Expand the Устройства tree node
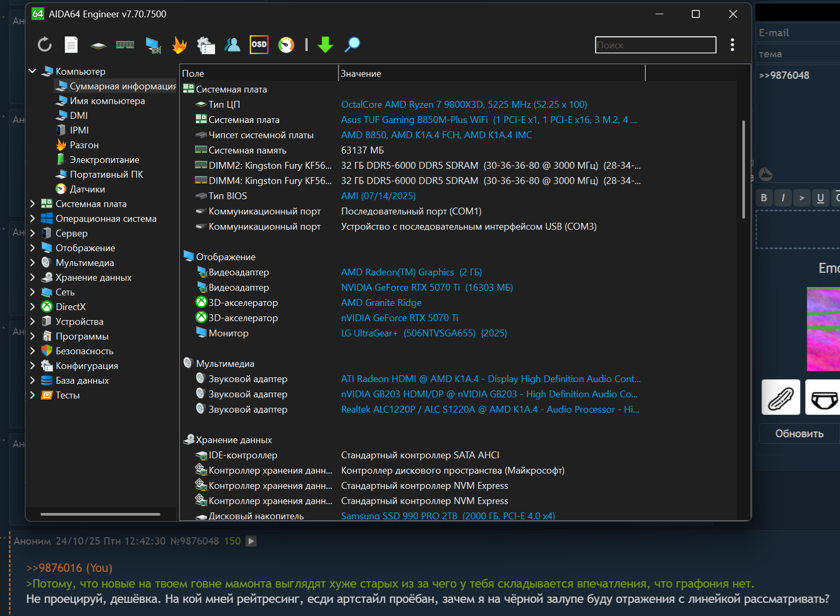The height and width of the screenshot is (616, 840). point(33,321)
